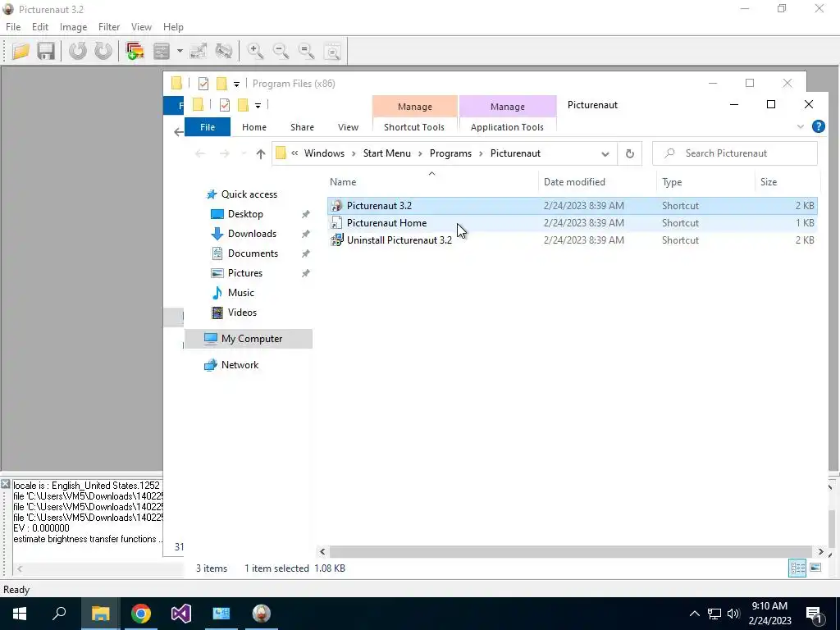Click New folder icon in Program Files (x86) title bar

[x=221, y=84]
